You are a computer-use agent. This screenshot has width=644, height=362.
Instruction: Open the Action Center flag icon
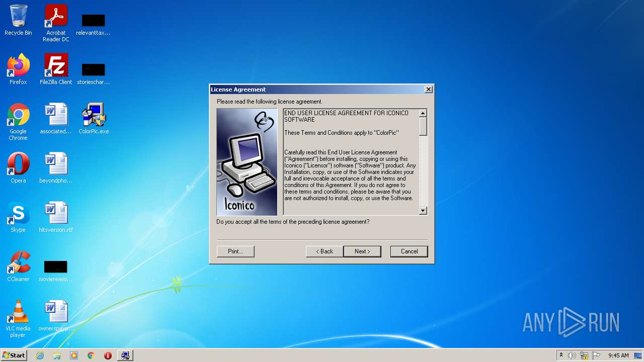[x=596, y=355]
